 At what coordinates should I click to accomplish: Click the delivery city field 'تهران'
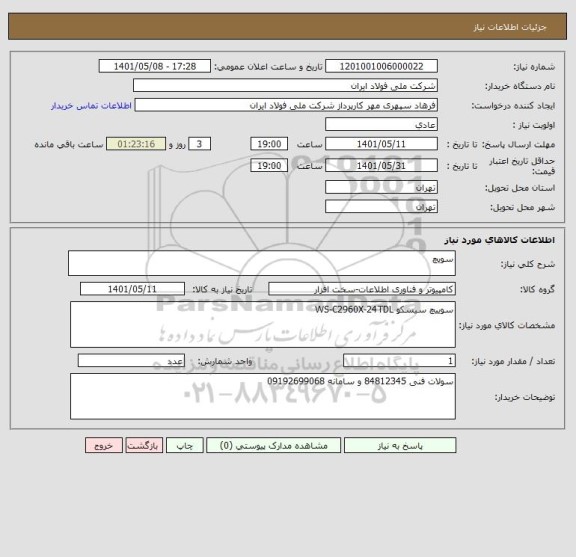381,206
